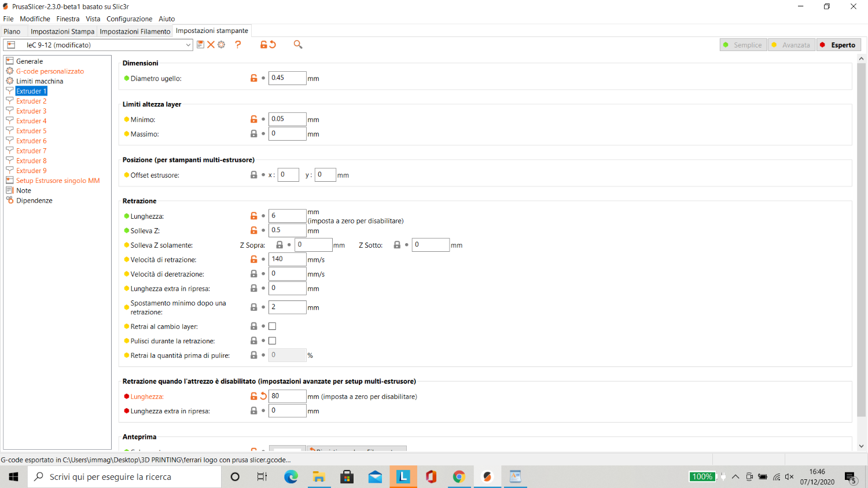Click the unlock icon beside Minimo layer height
This screenshot has height=488, width=868.
(x=253, y=119)
